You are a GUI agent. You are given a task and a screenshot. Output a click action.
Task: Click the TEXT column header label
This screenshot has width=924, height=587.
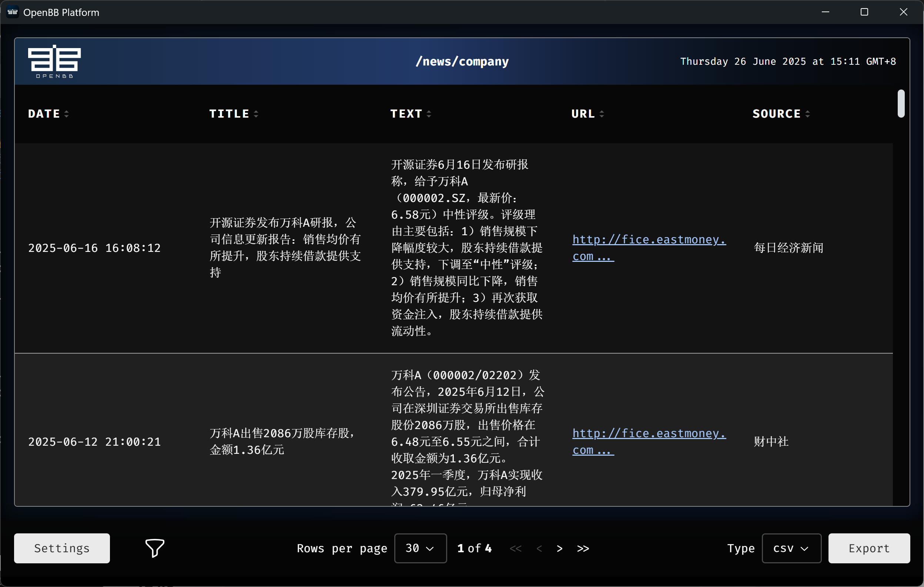406,114
